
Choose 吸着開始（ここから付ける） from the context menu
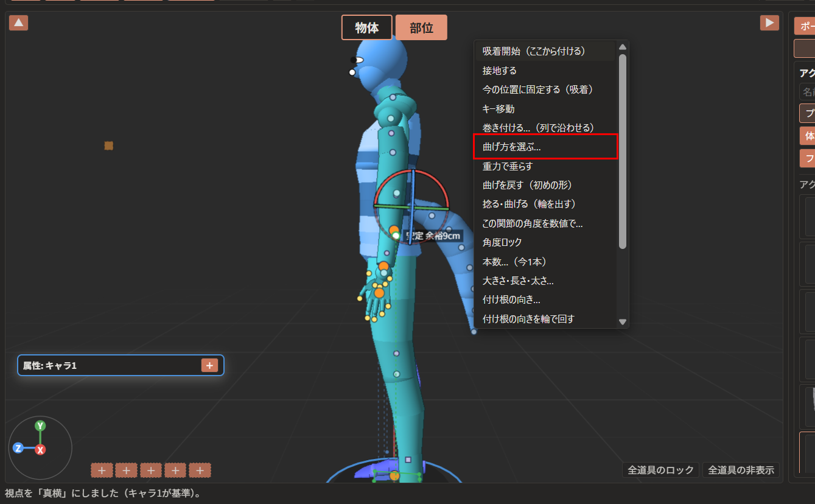click(545, 51)
